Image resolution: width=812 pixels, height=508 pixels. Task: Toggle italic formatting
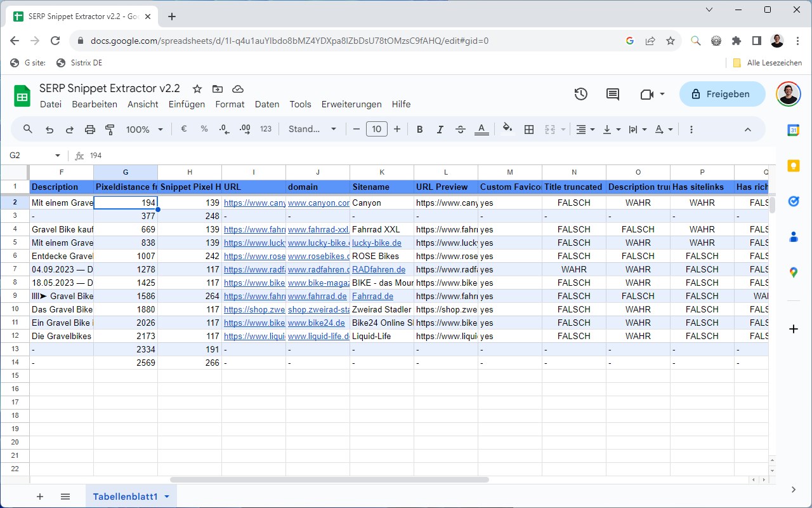(440, 130)
